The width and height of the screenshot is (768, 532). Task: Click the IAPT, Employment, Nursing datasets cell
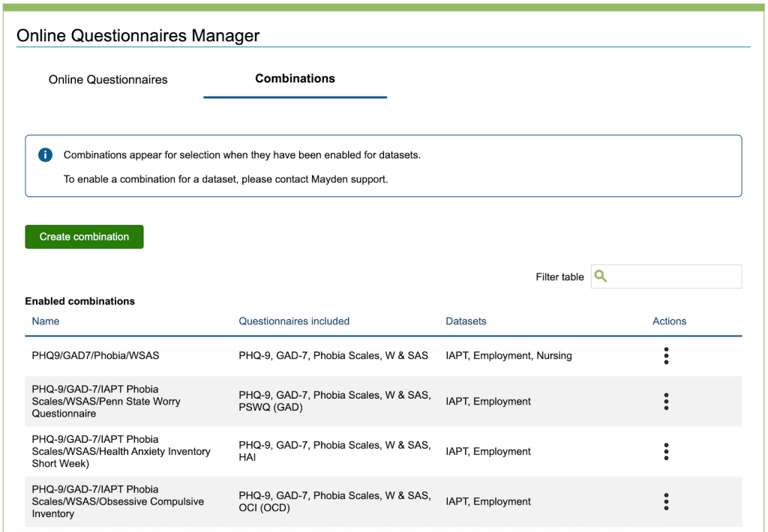tap(508, 356)
